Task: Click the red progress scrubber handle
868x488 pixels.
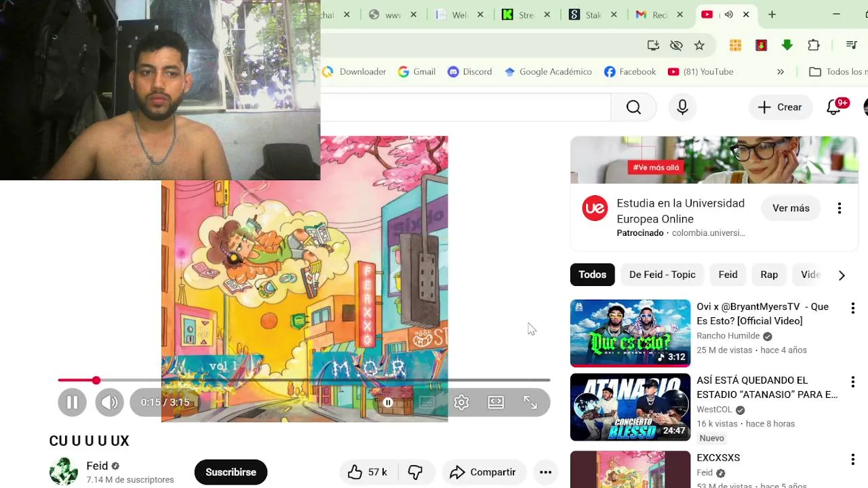Action: tap(96, 380)
